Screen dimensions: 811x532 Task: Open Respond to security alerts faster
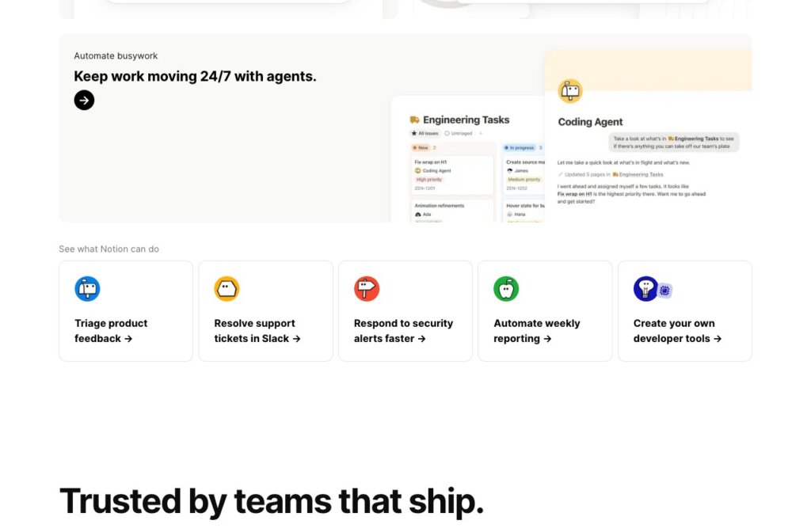[405, 310]
